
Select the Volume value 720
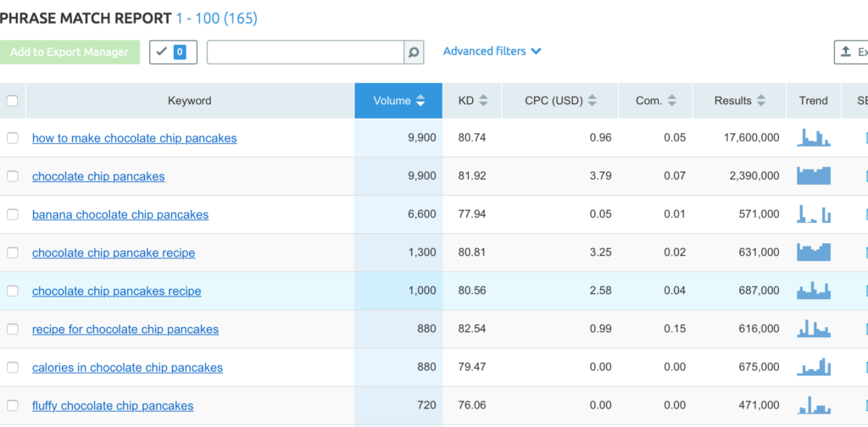click(x=427, y=405)
